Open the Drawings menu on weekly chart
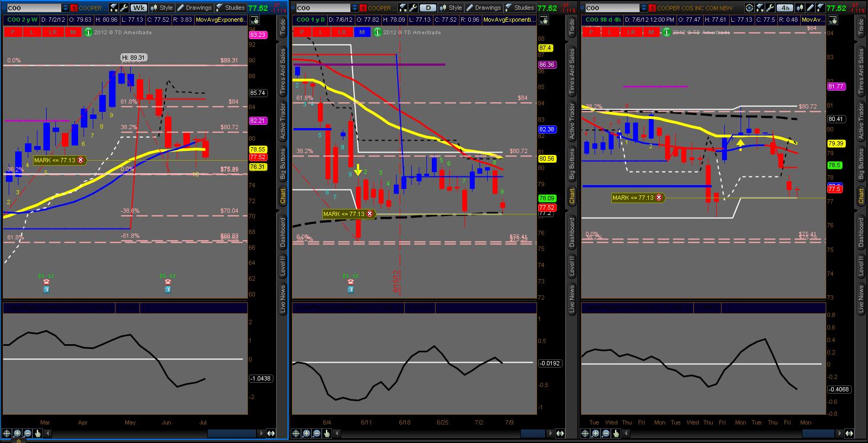 click(194, 8)
